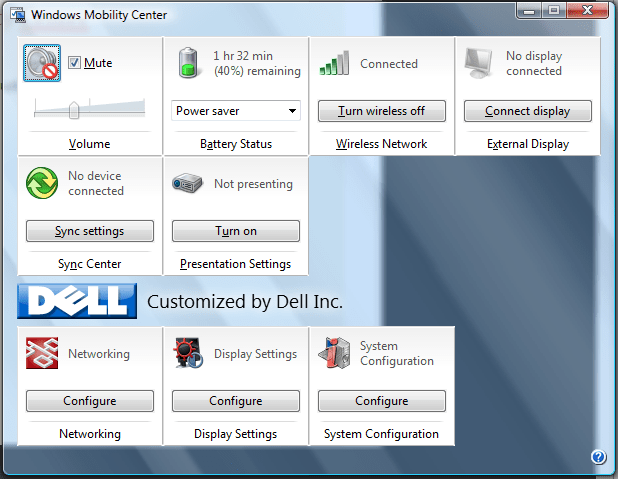Screen dimensions: 618x479
Task: Click the System Configuration computer icon
Action: [x=334, y=354]
